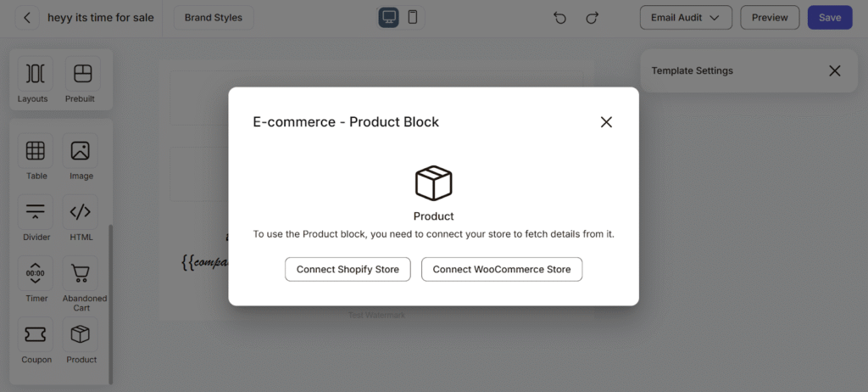Go back using the left chevron

click(x=27, y=18)
